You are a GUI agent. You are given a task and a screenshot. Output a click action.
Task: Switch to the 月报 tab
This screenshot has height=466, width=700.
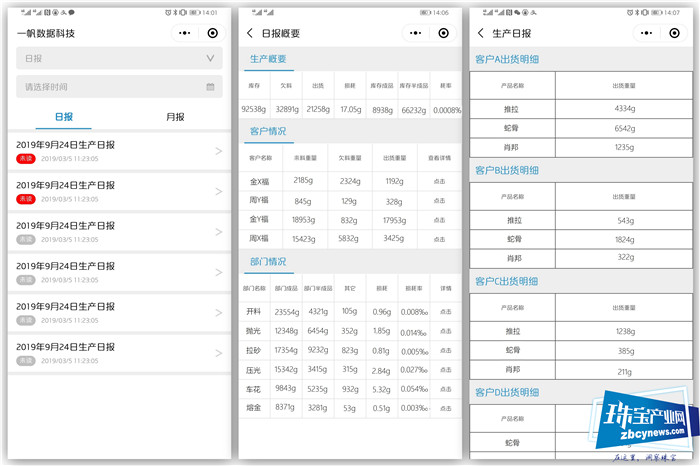pos(175,117)
